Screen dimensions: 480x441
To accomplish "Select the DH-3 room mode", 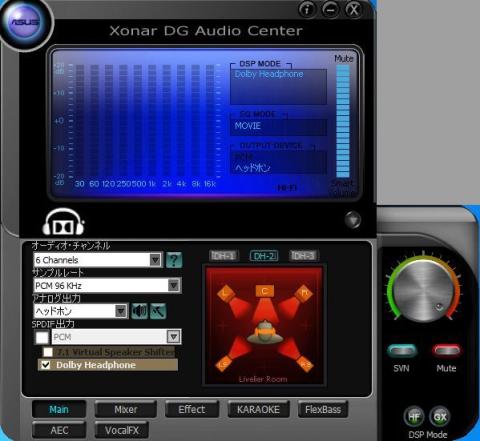I will [303, 256].
